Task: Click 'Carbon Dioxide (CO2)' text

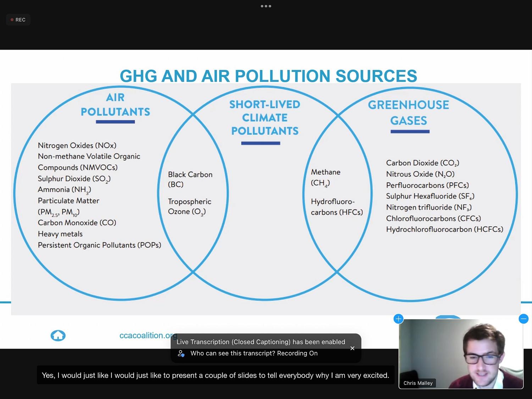Action: [x=423, y=163]
